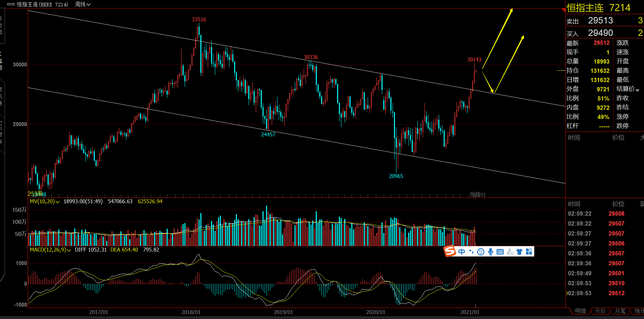This screenshot has width=644, height=319.
Task: Click the 51% ratio value
Action: (603, 98)
